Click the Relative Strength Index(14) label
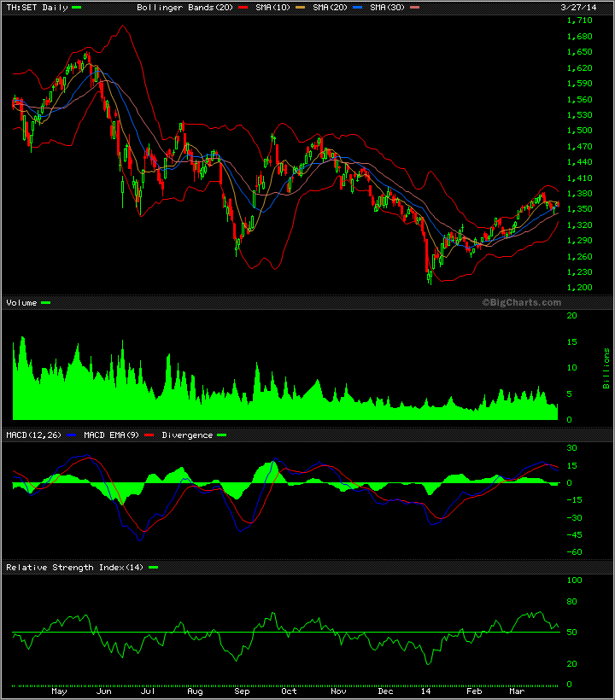 click(x=74, y=568)
